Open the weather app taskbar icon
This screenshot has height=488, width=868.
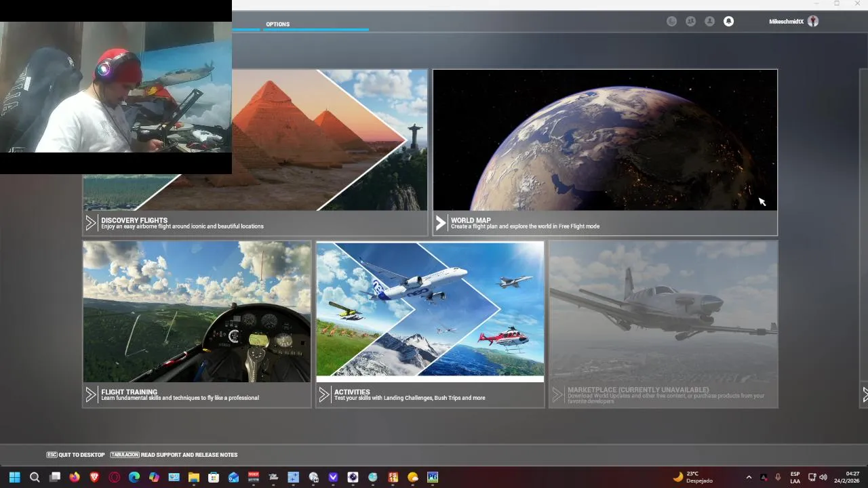tap(412, 477)
